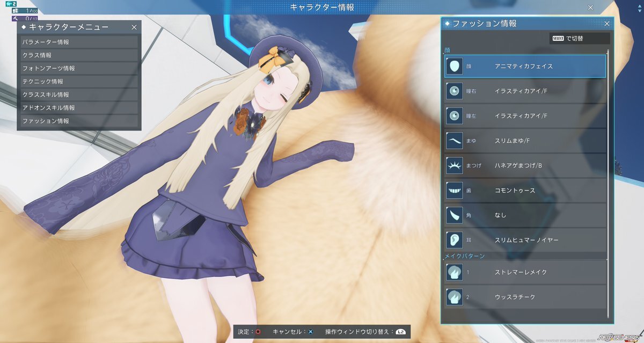
Task: Click the face icon for アニマティカフェイス
Action: (455, 67)
